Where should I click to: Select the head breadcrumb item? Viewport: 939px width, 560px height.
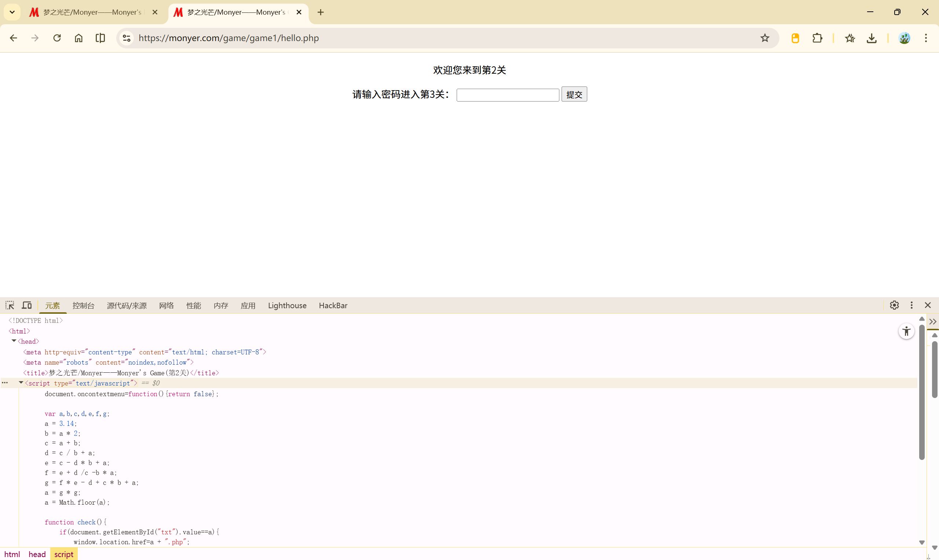click(x=37, y=554)
